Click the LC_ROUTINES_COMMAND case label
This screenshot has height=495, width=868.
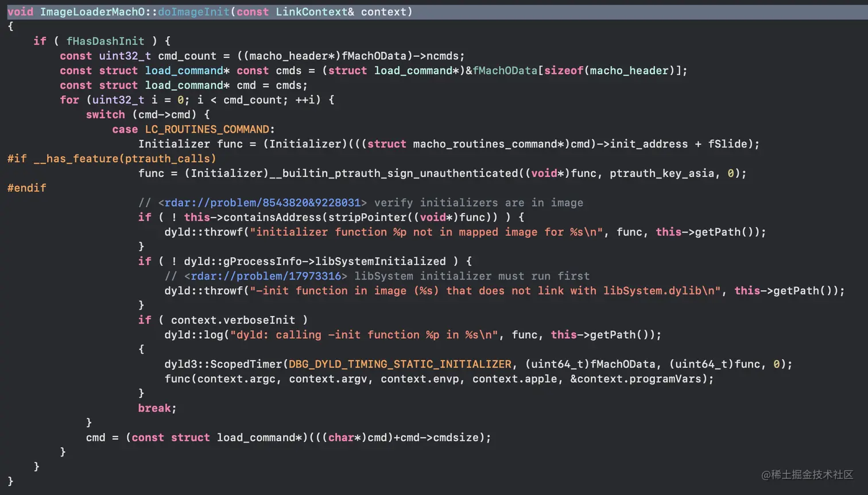pos(207,129)
